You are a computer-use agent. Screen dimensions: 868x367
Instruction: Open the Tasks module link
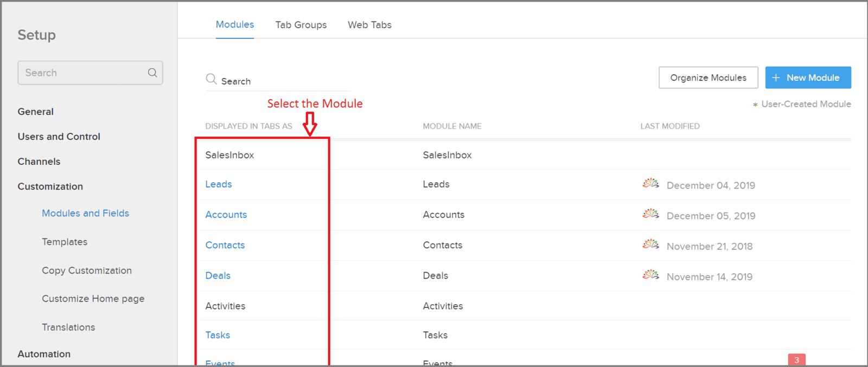218,335
